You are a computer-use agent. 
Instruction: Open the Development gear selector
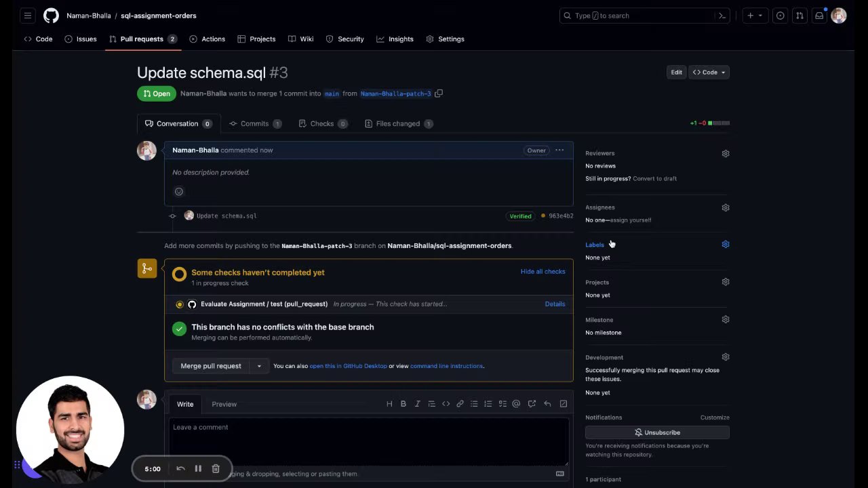pos(726,357)
